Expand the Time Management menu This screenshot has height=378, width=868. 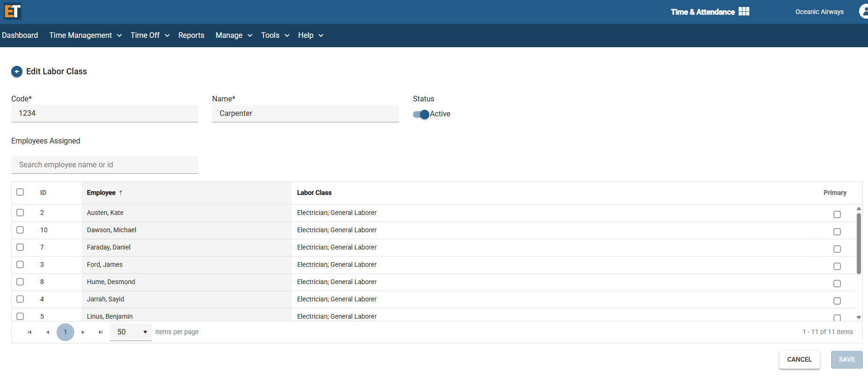pos(85,36)
